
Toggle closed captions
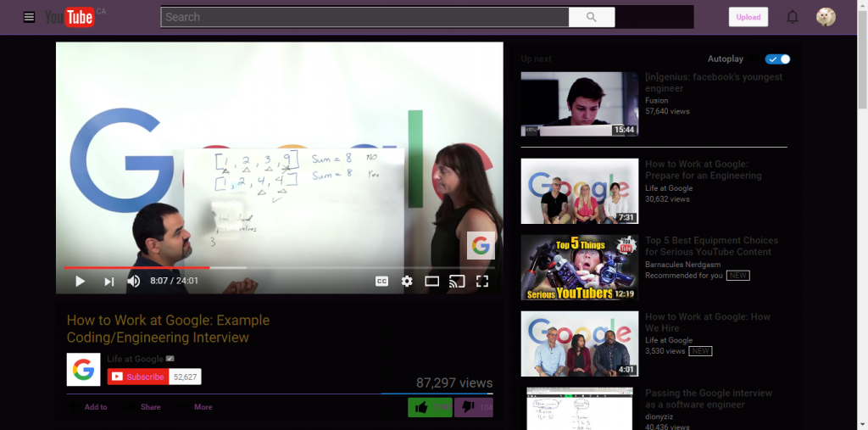click(381, 282)
